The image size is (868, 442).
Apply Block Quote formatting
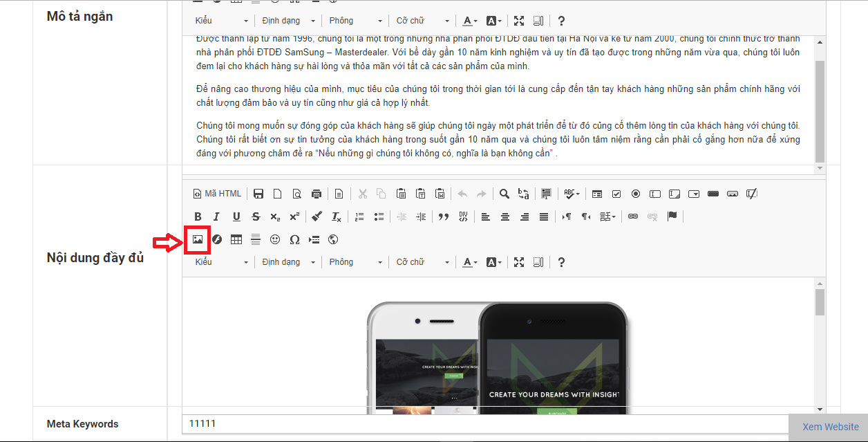tap(444, 217)
